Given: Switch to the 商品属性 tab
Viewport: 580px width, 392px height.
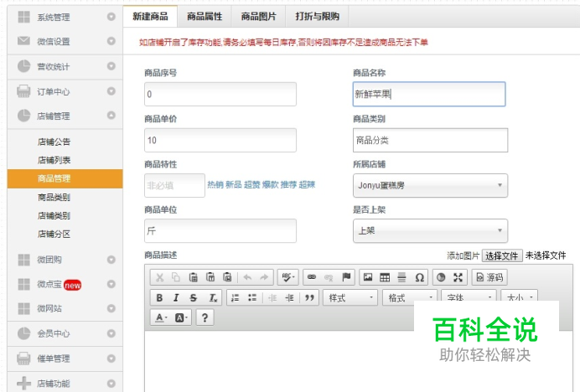Looking at the screenshot, I should click(205, 17).
